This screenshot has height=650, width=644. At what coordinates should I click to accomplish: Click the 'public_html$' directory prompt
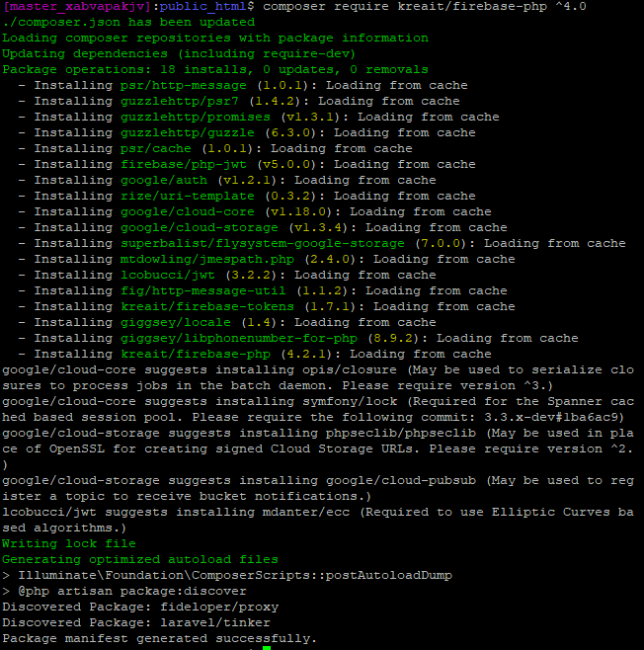pos(206,7)
